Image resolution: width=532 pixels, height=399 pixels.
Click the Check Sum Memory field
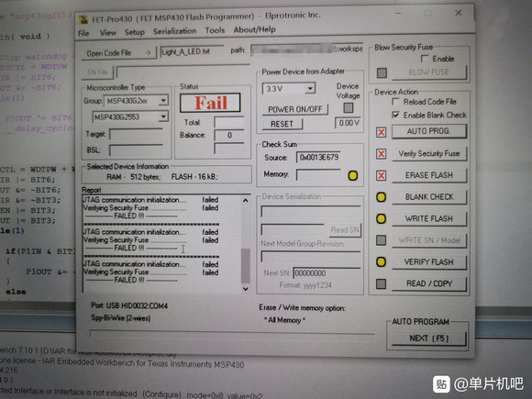318,174
